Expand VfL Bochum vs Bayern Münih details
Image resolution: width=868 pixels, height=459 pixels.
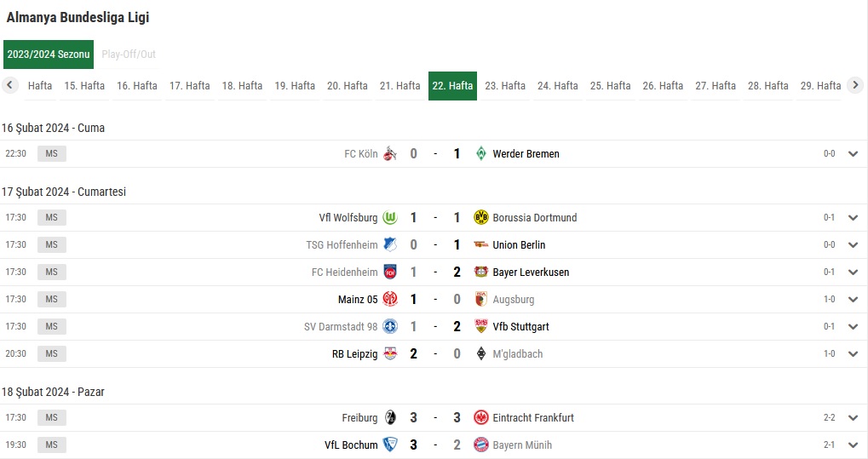(x=853, y=445)
